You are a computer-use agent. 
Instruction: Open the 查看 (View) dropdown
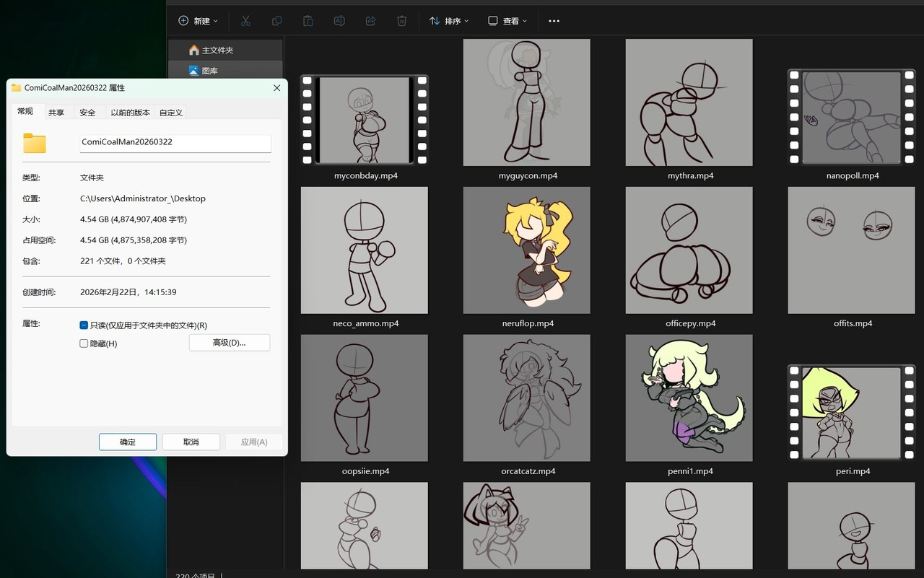(x=507, y=21)
